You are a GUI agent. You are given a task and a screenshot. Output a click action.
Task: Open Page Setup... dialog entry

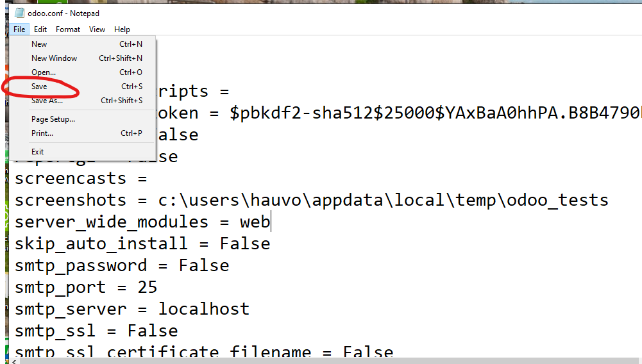pos(53,119)
